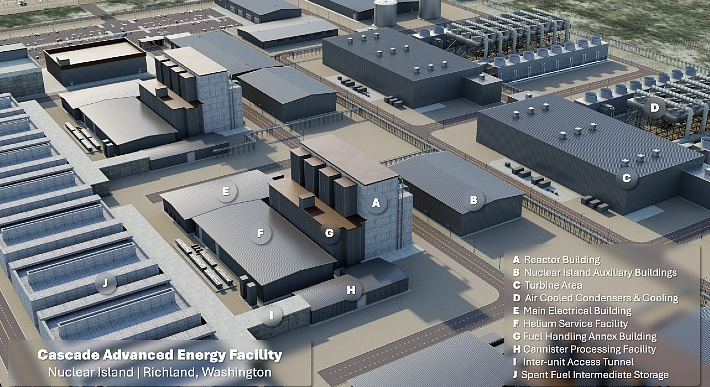Click the circular A marker on Reactor Building
The height and width of the screenshot is (387, 710).
[x=376, y=203]
